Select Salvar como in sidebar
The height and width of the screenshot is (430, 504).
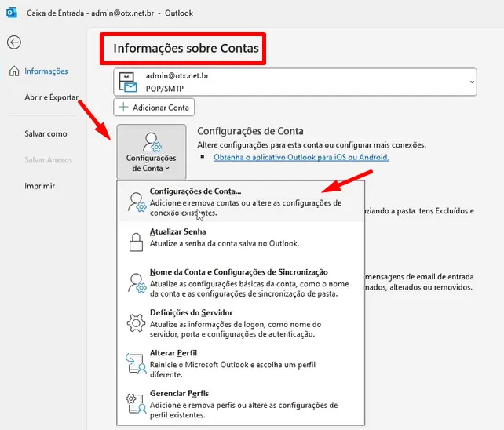pos(46,133)
